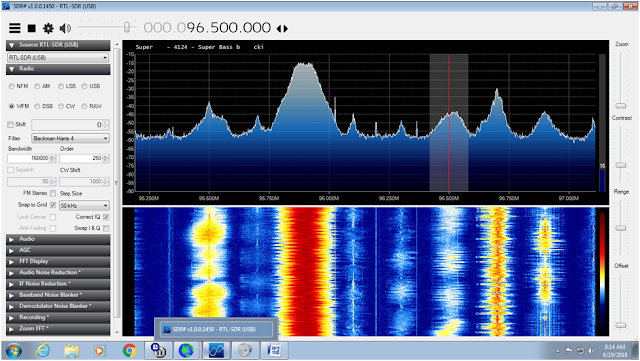Mute audio with the speaker icon
The width and height of the screenshot is (640, 361).
tap(65, 28)
